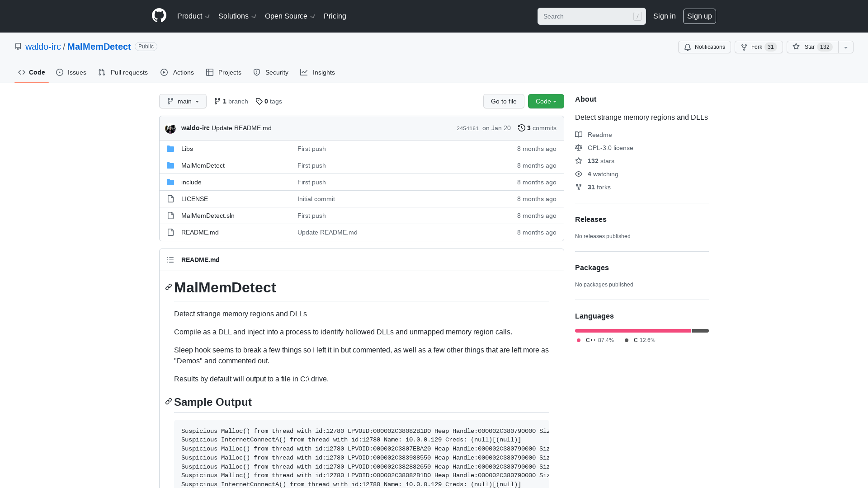The width and height of the screenshot is (868, 488).
Task: Open the Libs folder icon
Action: pyautogui.click(x=170, y=149)
